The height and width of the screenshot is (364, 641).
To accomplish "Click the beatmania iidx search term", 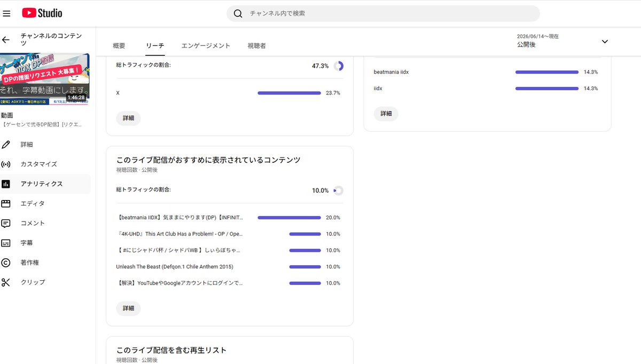I will pyautogui.click(x=391, y=72).
